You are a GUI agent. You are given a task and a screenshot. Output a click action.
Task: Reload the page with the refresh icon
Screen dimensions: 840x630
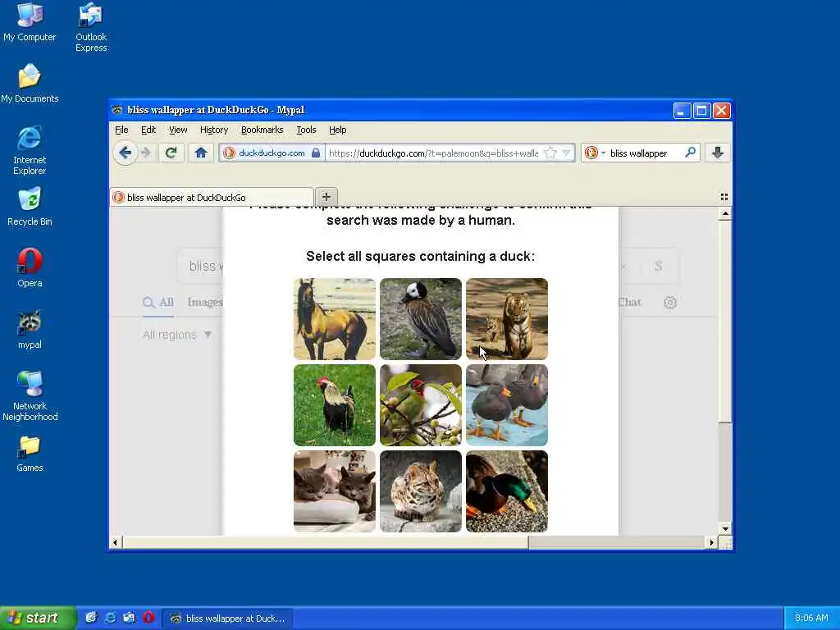(x=171, y=153)
